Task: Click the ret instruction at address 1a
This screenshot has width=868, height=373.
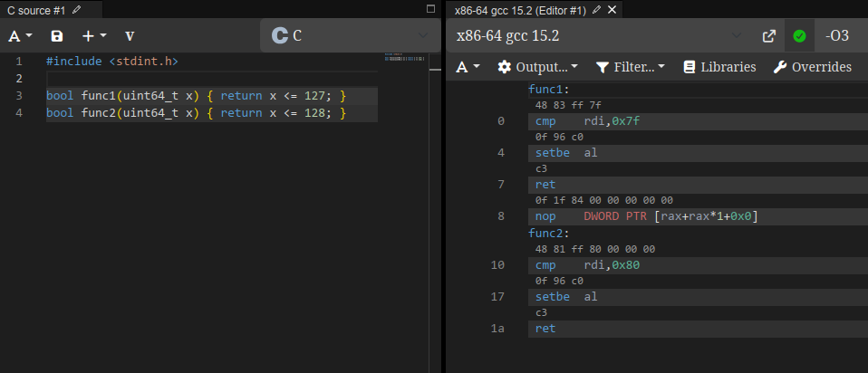Action: pyautogui.click(x=545, y=329)
